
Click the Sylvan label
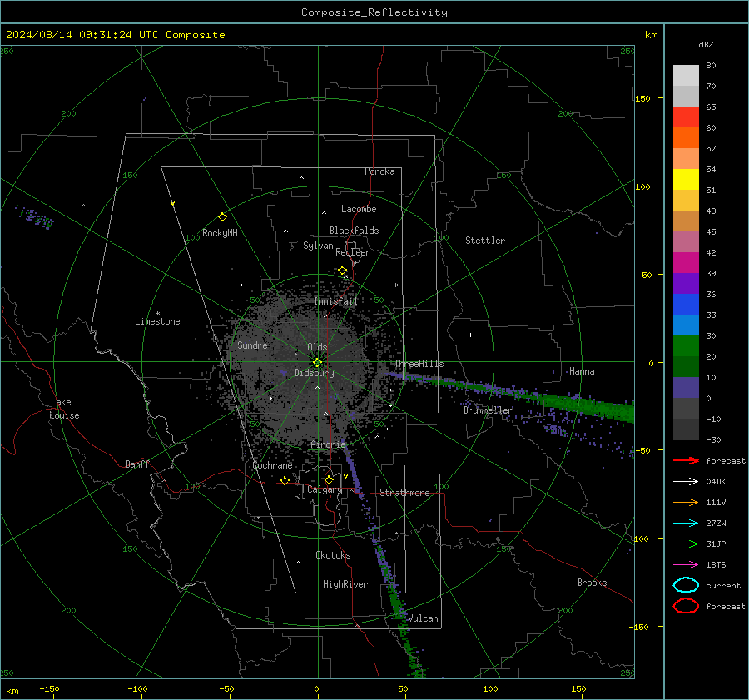(x=318, y=246)
